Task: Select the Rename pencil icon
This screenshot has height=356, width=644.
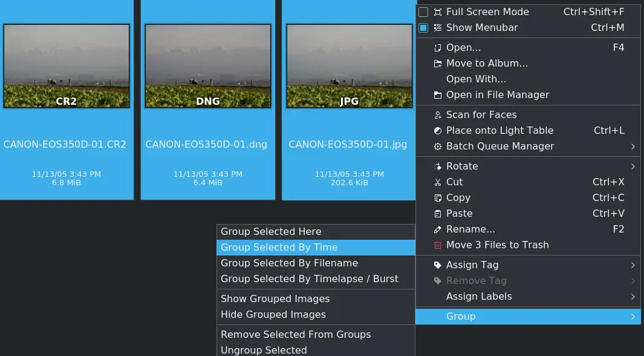Action: [x=437, y=229]
